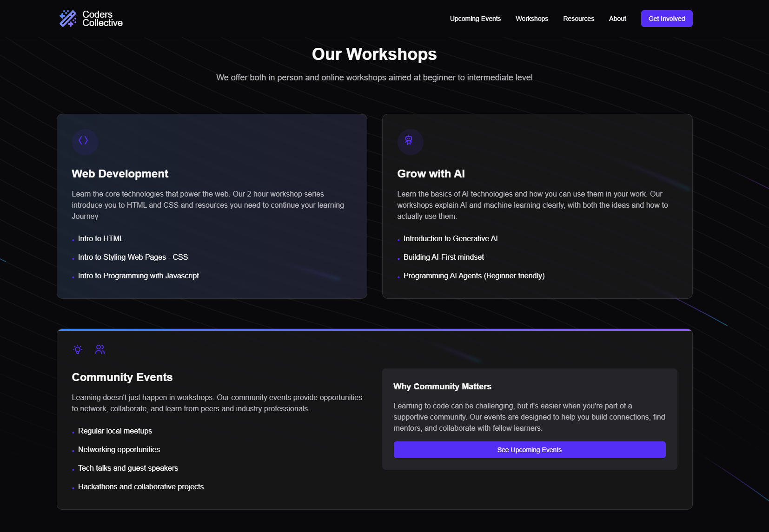Click the Grow with AI description paragraph
Screen dimensions: 769x532
pos(532,205)
